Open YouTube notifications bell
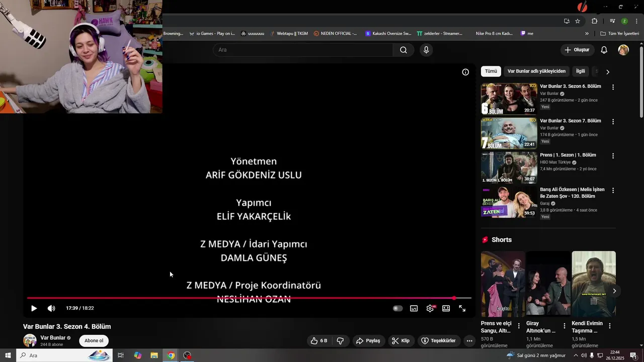Image resolution: width=644 pixels, height=362 pixels. (x=604, y=50)
